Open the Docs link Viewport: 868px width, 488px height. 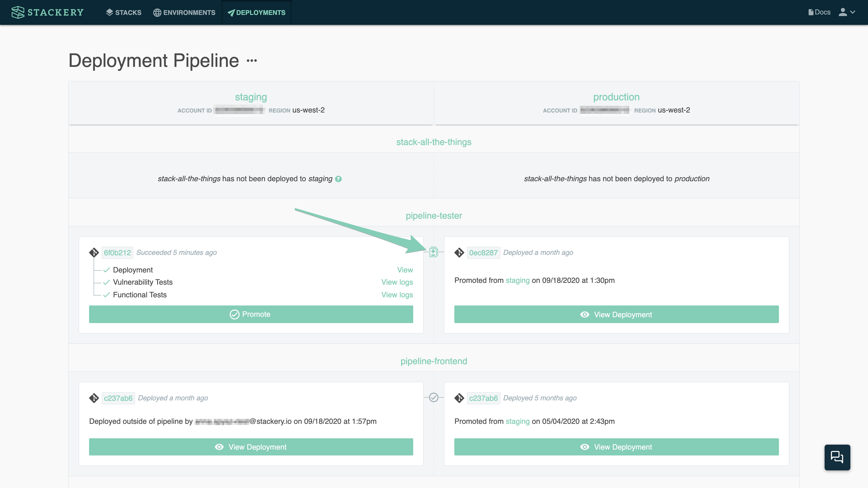[819, 12]
